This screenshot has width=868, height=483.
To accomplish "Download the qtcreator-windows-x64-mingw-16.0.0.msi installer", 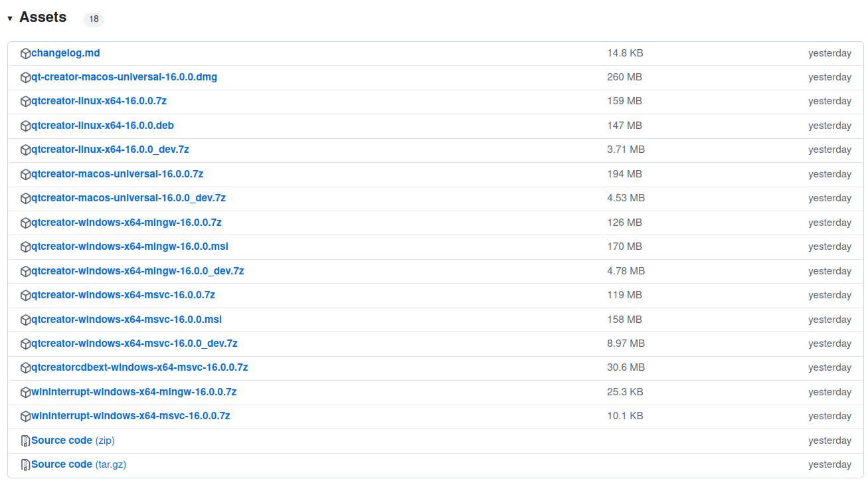I will point(130,246).
